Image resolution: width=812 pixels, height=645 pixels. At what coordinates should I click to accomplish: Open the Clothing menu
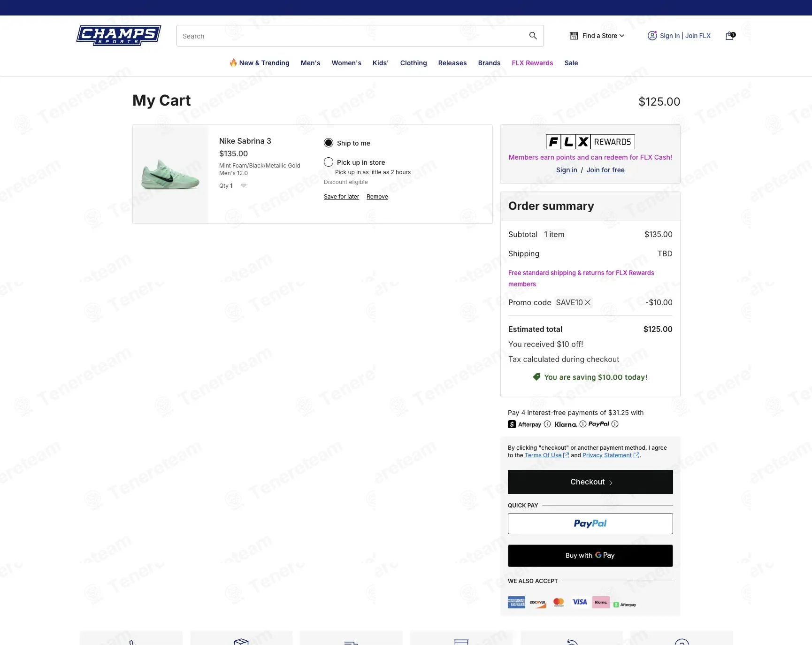tap(414, 63)
